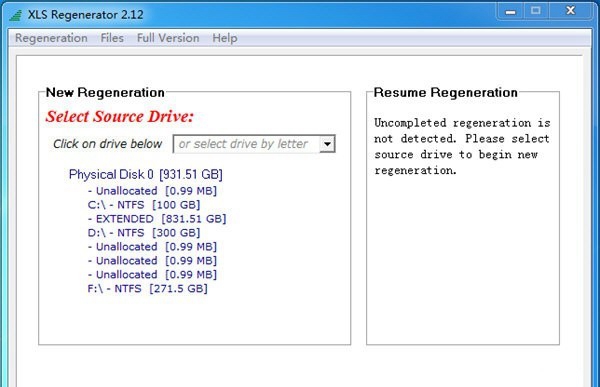Select the Unallocated entry right below D:\ NTFS

(x=152, y=247)
